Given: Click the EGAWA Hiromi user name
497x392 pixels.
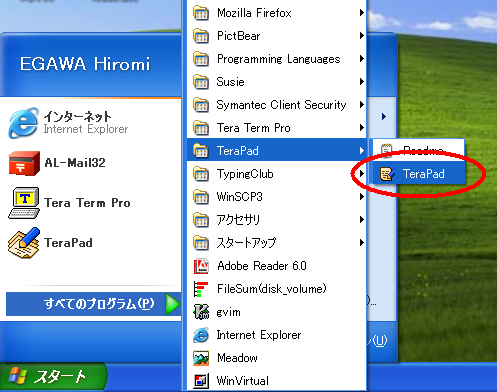Looking at the screenshot, I should point(85,64).
